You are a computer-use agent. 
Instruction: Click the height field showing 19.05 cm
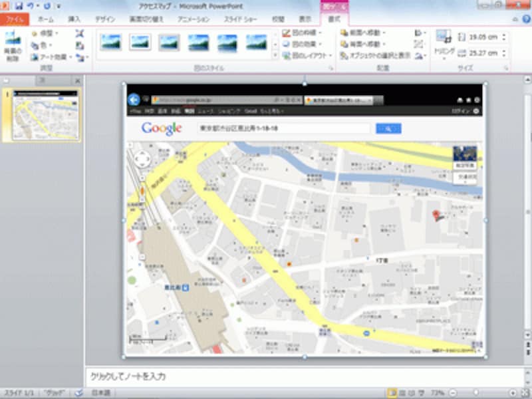tap(483, 37)
